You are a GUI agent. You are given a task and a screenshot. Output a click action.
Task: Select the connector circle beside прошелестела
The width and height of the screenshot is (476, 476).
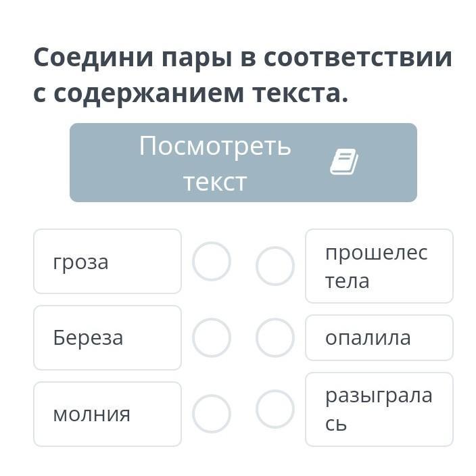[x=275, y=266]
